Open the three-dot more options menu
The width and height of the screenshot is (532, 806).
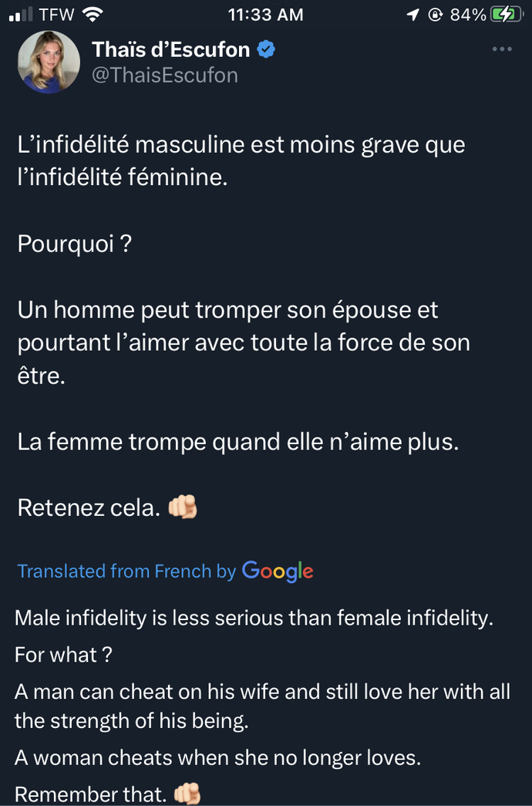tap(502, 49)
